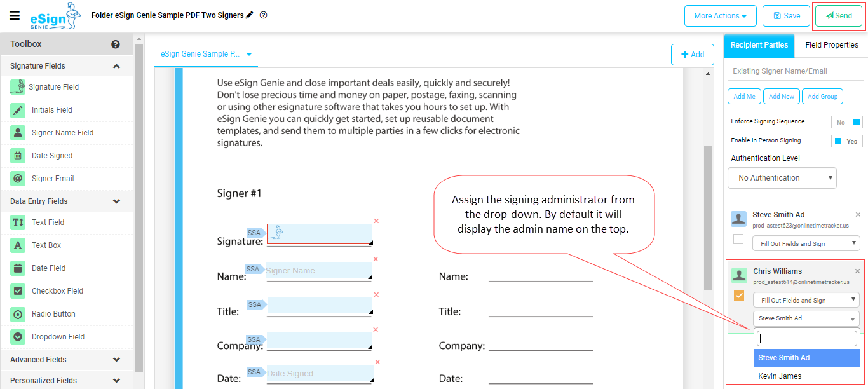Open Toolbox help question mark
The image size is (868, 389).
[116, 44]
